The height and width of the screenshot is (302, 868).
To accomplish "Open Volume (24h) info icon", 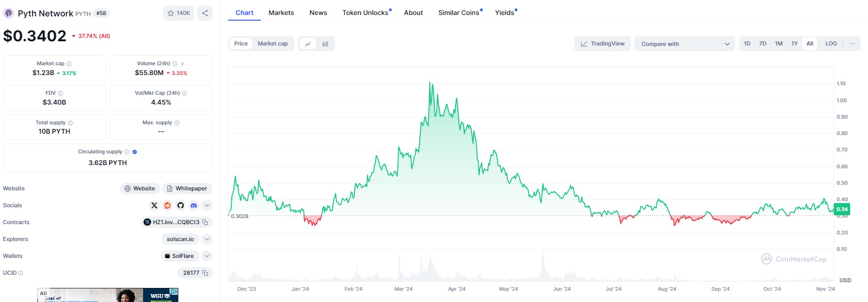I will [175, 64].
